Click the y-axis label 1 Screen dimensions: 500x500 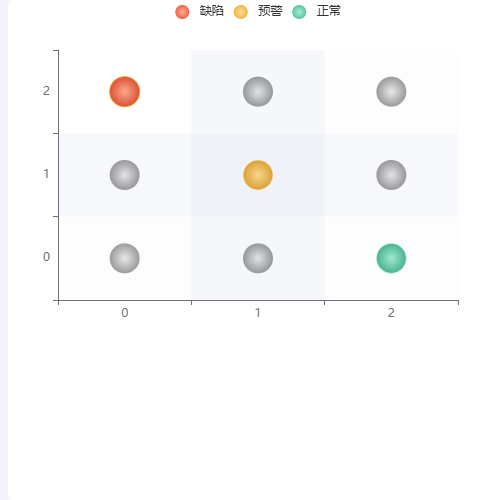pyautogui.click(x=46, y=174)
